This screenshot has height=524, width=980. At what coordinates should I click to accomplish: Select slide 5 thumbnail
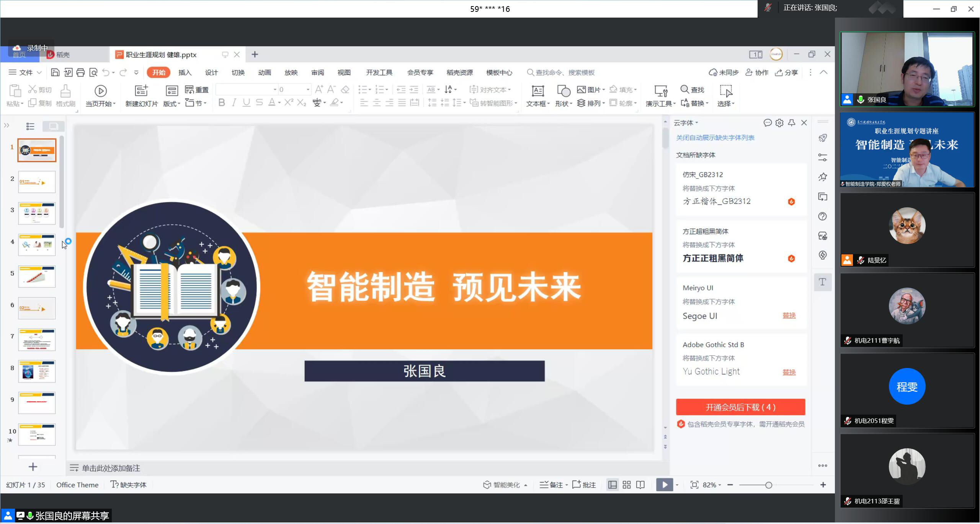click(x=37, y=277)
